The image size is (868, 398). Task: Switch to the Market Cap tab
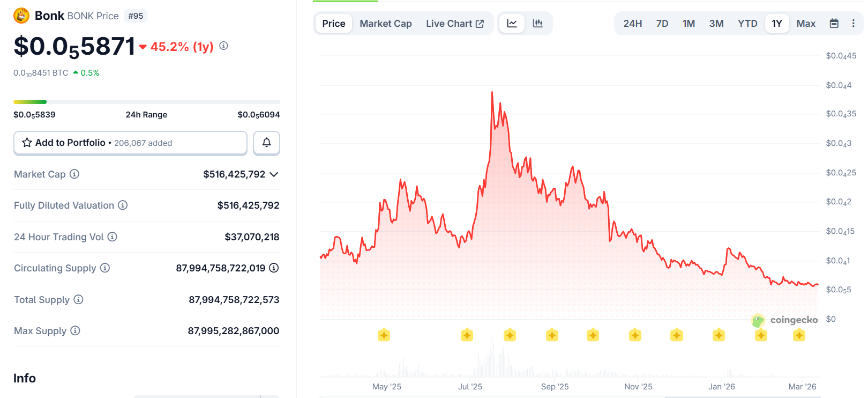pos(385,24)
